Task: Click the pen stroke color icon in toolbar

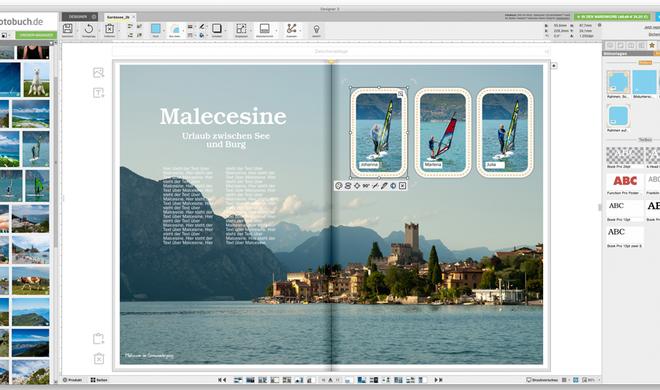Action: click(x=202, y=27)
